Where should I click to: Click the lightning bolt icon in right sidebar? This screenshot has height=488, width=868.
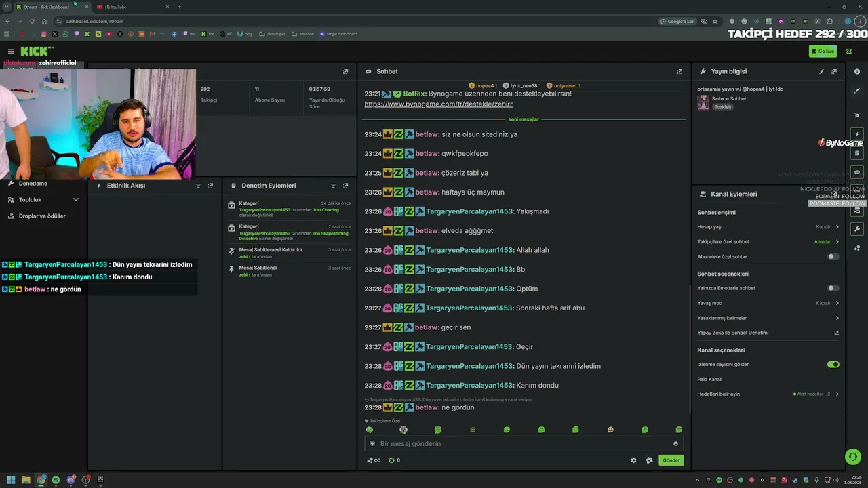[857, 134]
